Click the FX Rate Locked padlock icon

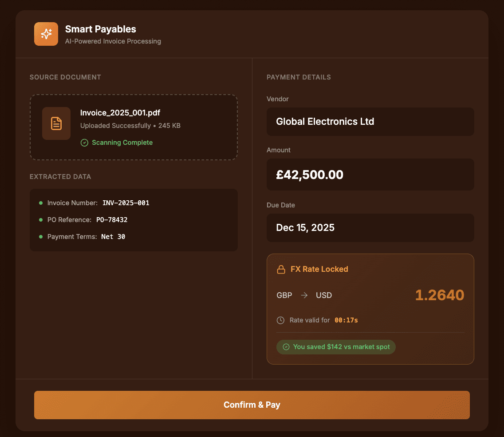click(x=281, y=269)
